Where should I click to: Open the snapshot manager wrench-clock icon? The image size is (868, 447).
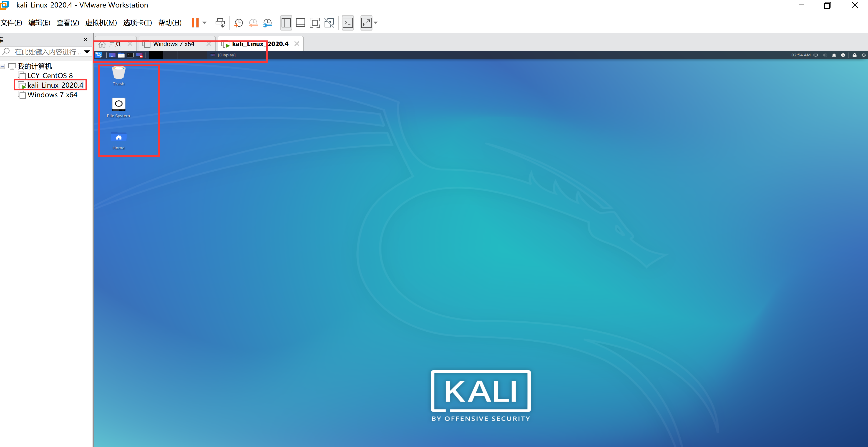pyautogui.click(x=268, y=23)
